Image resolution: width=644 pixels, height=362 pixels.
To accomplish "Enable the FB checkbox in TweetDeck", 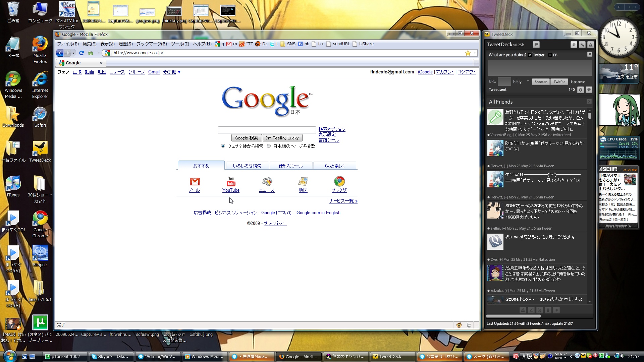I will tap(550, 55).
